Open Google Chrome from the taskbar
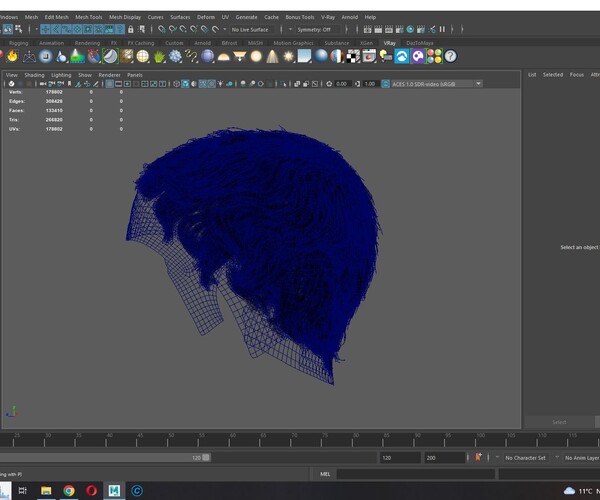The height and width of the screenshot is (500, 600). (x=69, y=490)
